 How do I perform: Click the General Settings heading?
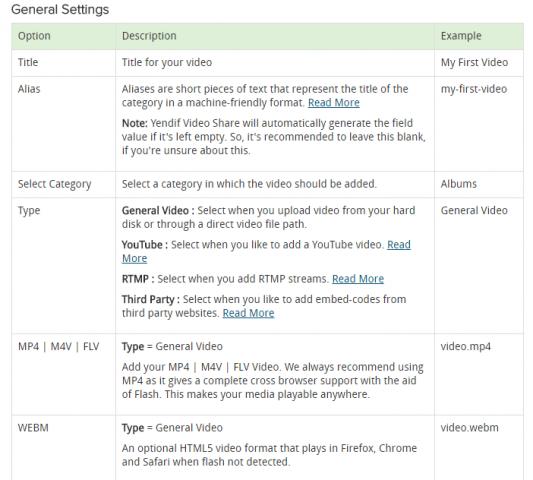pos(60,10)
